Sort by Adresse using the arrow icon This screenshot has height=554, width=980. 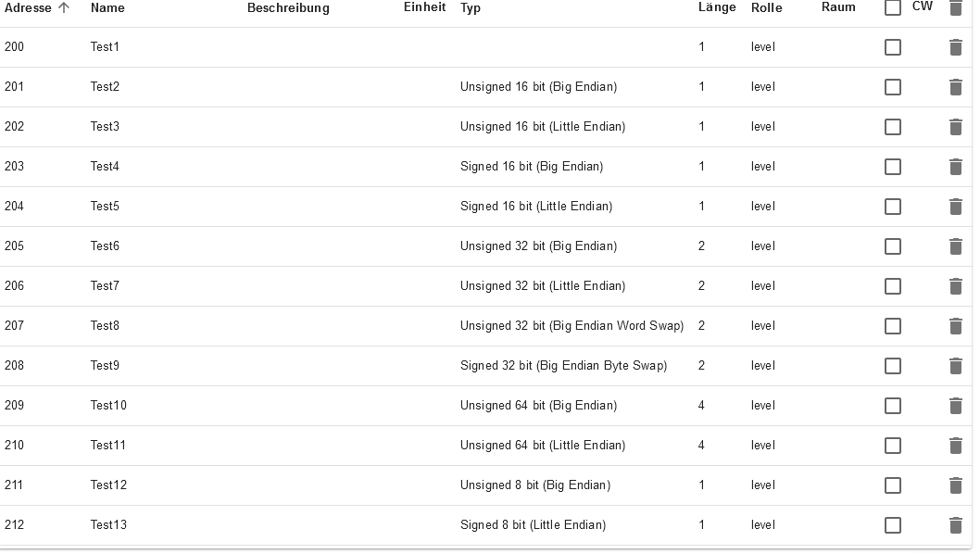pos(64,7)
